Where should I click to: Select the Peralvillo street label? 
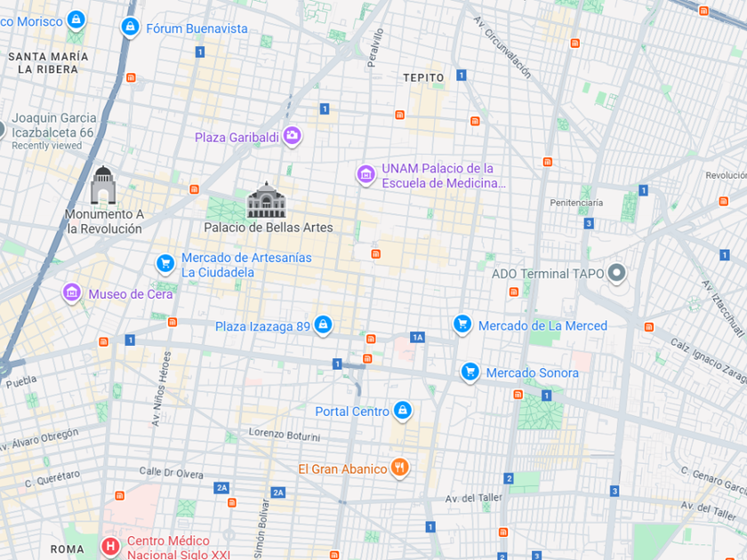tap(375, 47)
